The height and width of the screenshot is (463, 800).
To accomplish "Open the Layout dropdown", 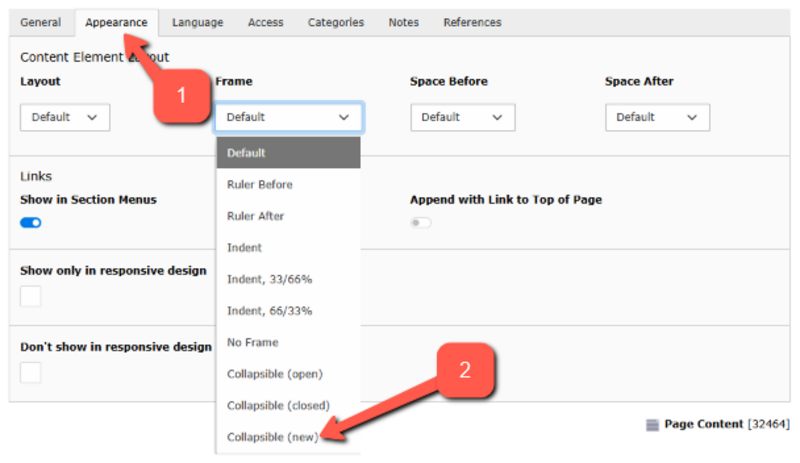I will coord(64,117).
